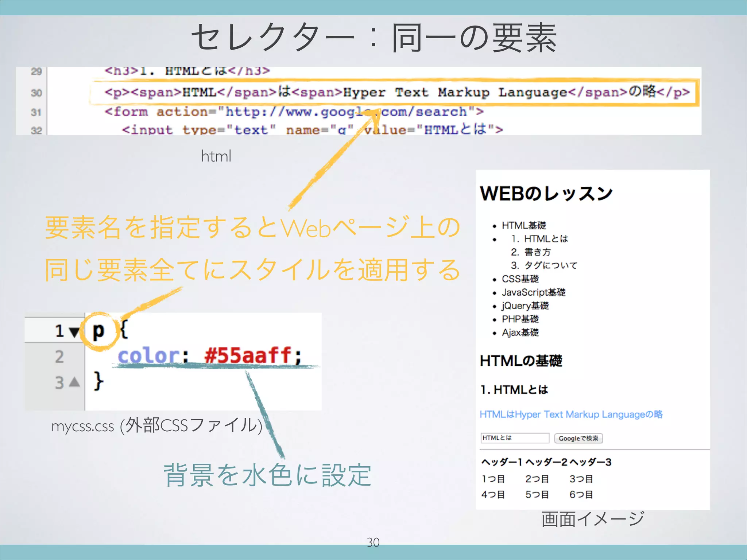This screenshot has width=747, height=560.
Task: Click the JavaScript基礎 list item
Action: click(534, 292)
